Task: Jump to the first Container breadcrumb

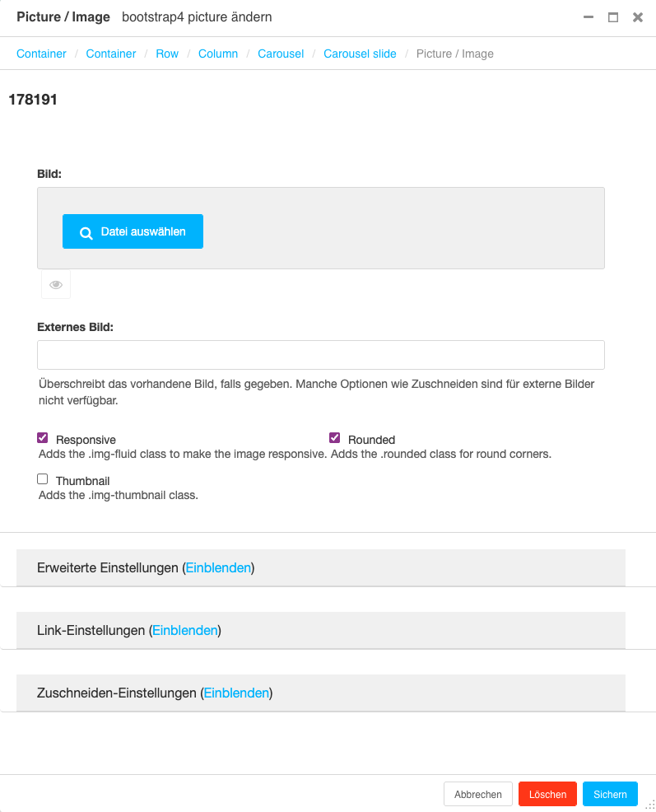Action: point(41,54)
